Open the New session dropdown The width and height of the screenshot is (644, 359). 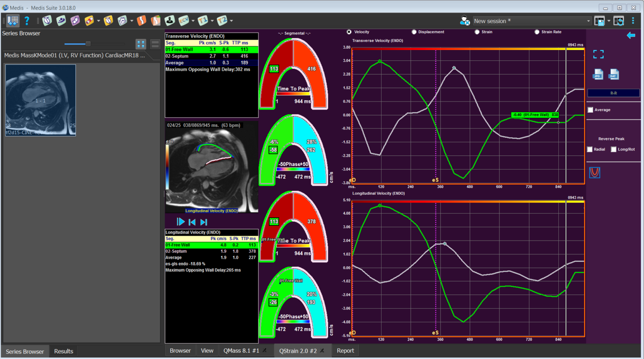(589, 21)
